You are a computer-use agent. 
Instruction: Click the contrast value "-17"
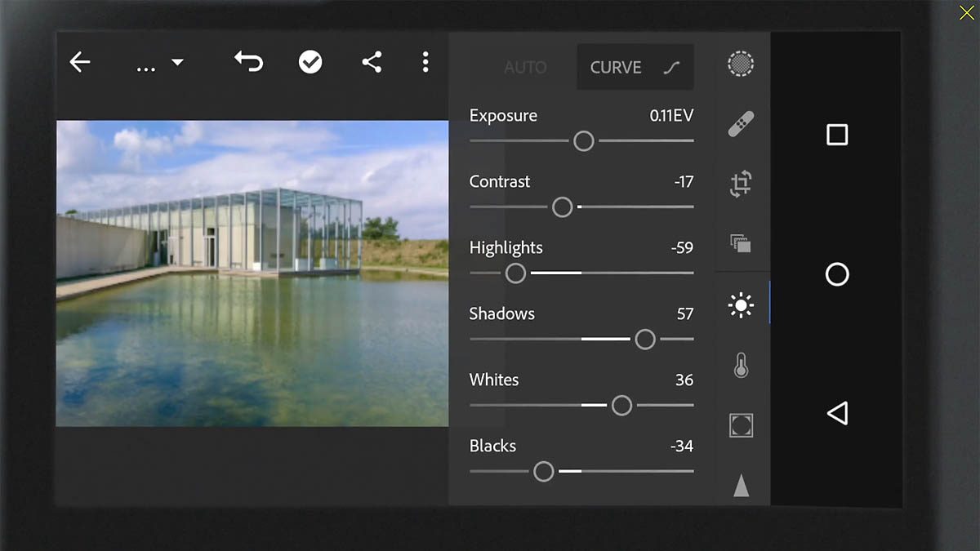pyautogui.click(x=684, y=182)
